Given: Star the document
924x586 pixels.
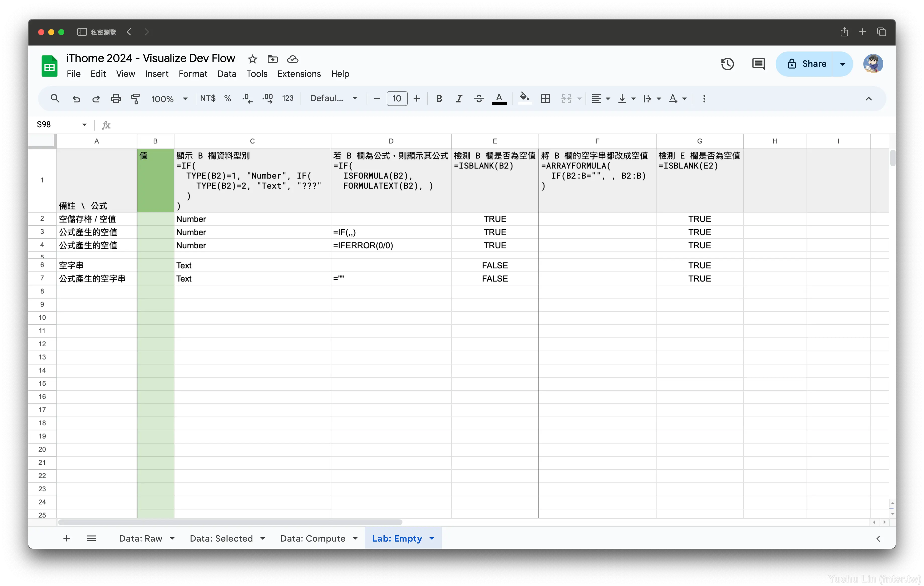Looking at the screenshot, I should tap(252, 59).
